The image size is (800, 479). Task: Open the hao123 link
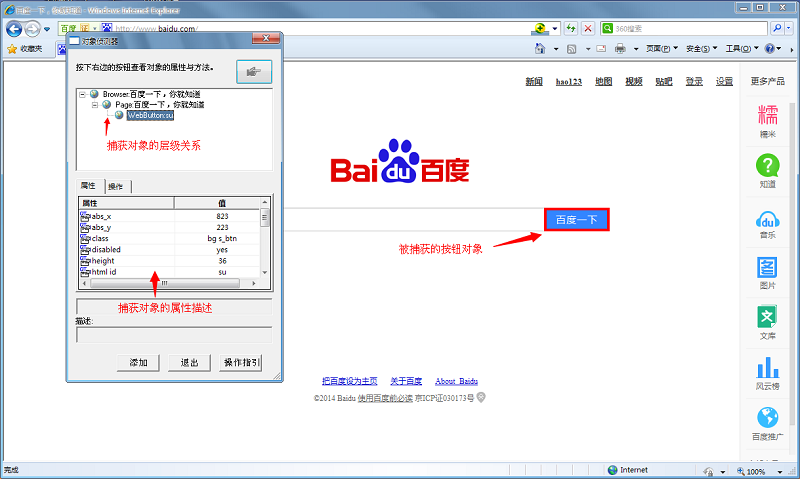(x=569, y=82)
